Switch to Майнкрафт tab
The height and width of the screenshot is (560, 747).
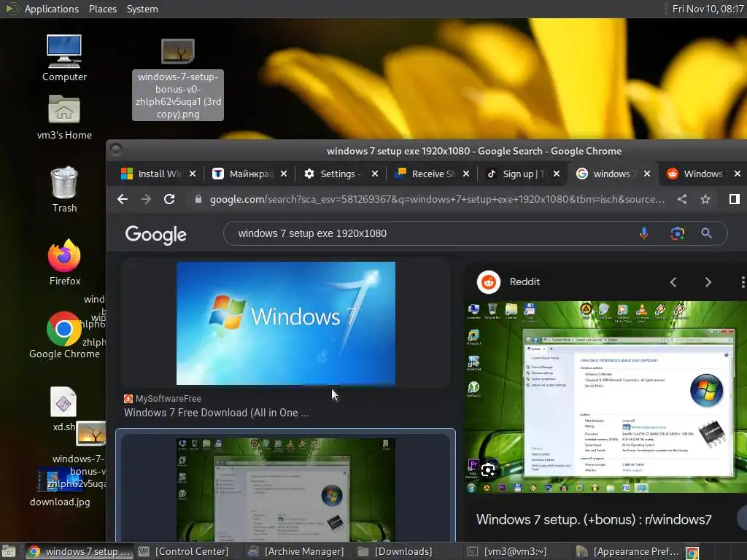pos(251,174)
